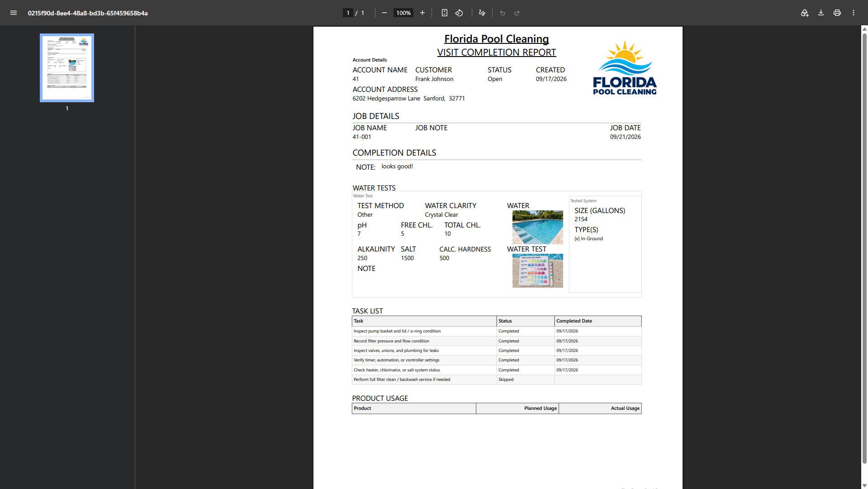Click 'Record filter pressure and flow condition'
The width and height of the screenshot is (868, 489).
[391, 341]
